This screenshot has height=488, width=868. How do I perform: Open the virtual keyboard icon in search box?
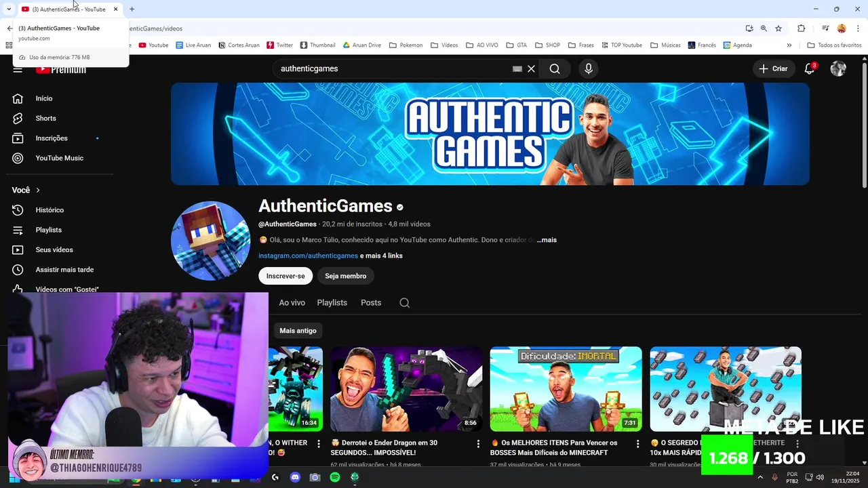(517, 68)
